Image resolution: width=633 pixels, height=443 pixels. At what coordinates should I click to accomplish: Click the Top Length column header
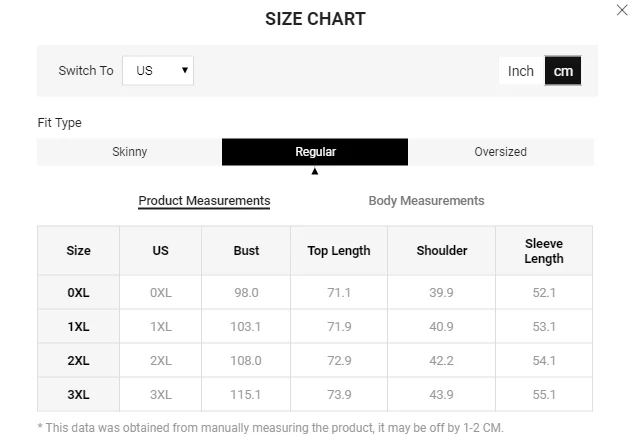[x=339, y=251]
